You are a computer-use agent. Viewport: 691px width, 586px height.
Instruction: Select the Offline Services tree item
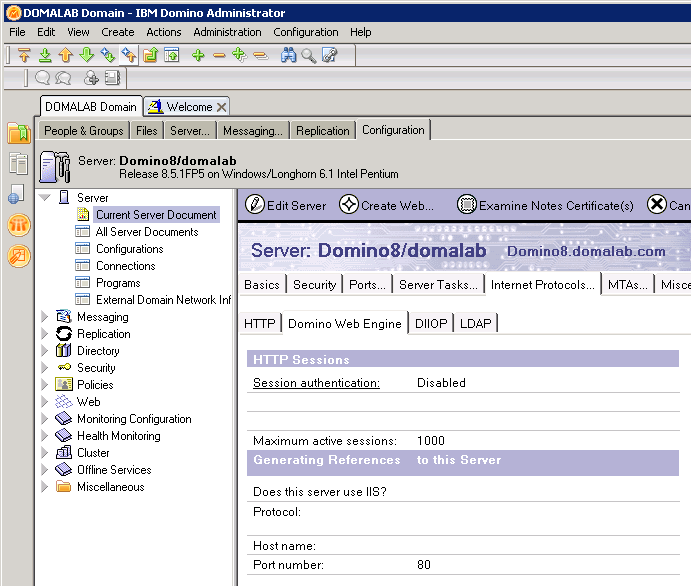pyautogui.click(x=114, y=470)
